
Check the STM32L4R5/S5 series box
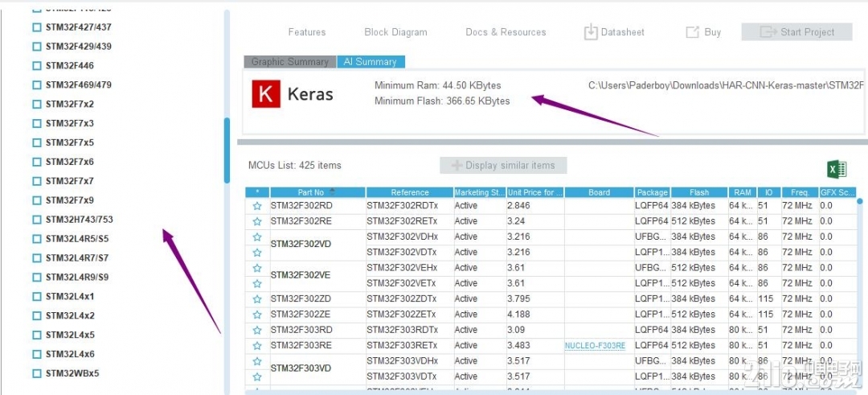36,239
